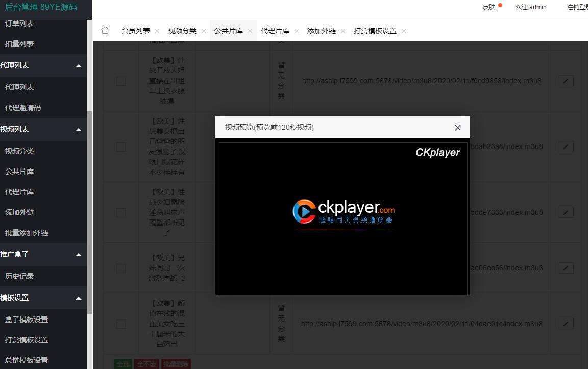Close the 添加外链 tab

(x=343, y=31)
